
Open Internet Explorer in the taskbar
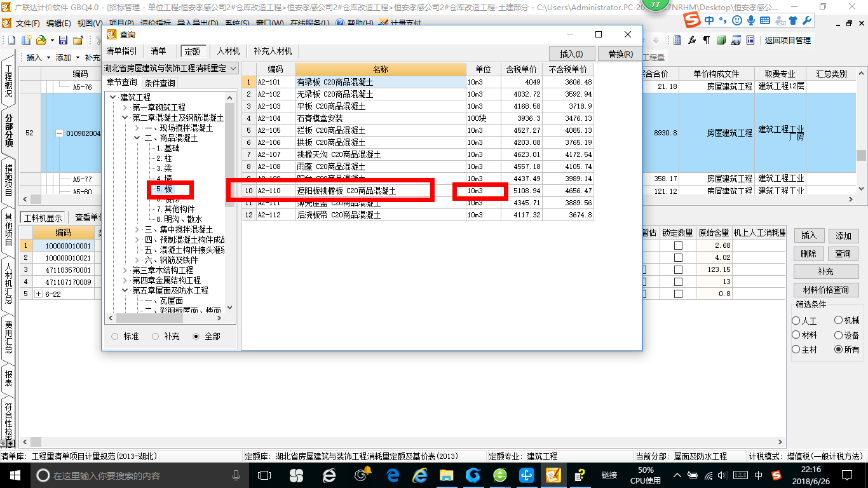[x=420, y=475]
